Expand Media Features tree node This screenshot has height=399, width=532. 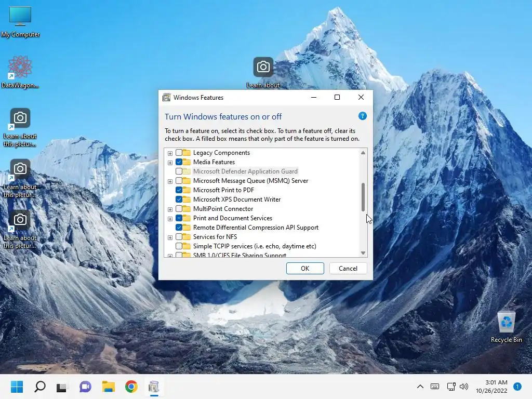(170, 163)
